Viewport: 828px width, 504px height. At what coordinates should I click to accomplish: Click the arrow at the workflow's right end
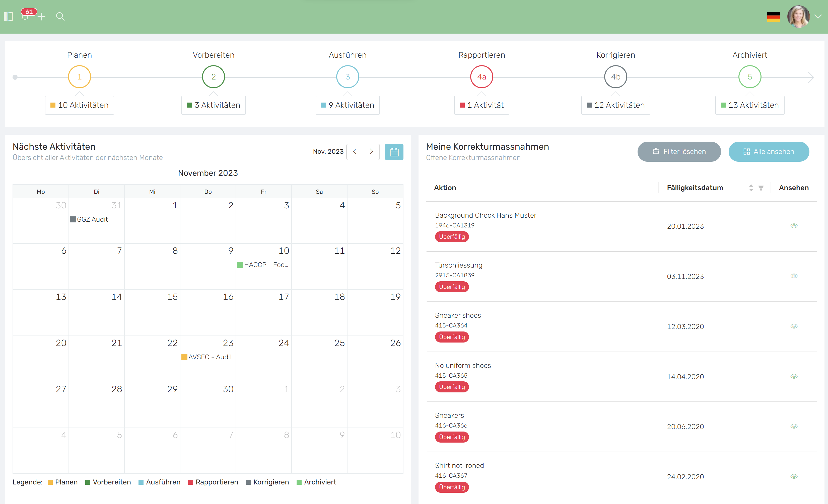tap(810, 77)
